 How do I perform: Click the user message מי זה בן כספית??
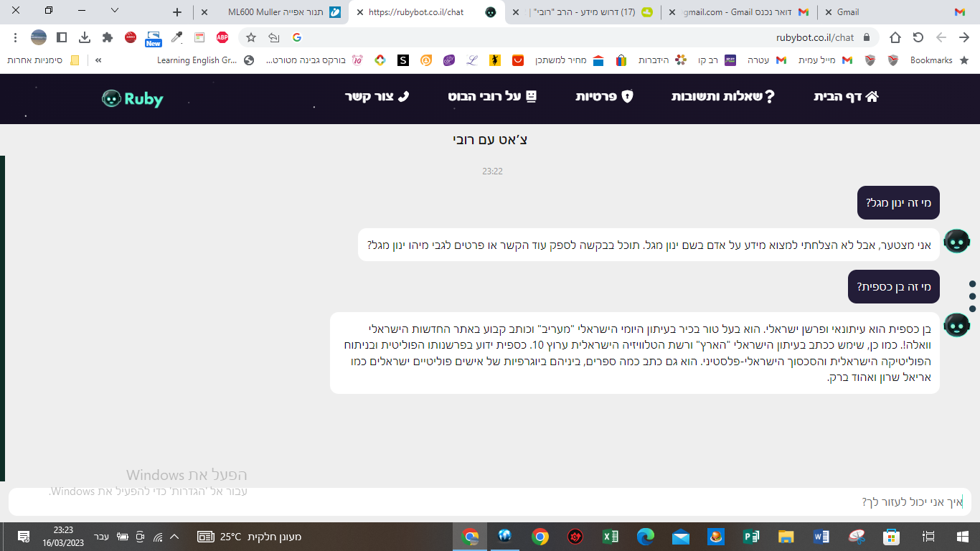(x=894, y=287)
